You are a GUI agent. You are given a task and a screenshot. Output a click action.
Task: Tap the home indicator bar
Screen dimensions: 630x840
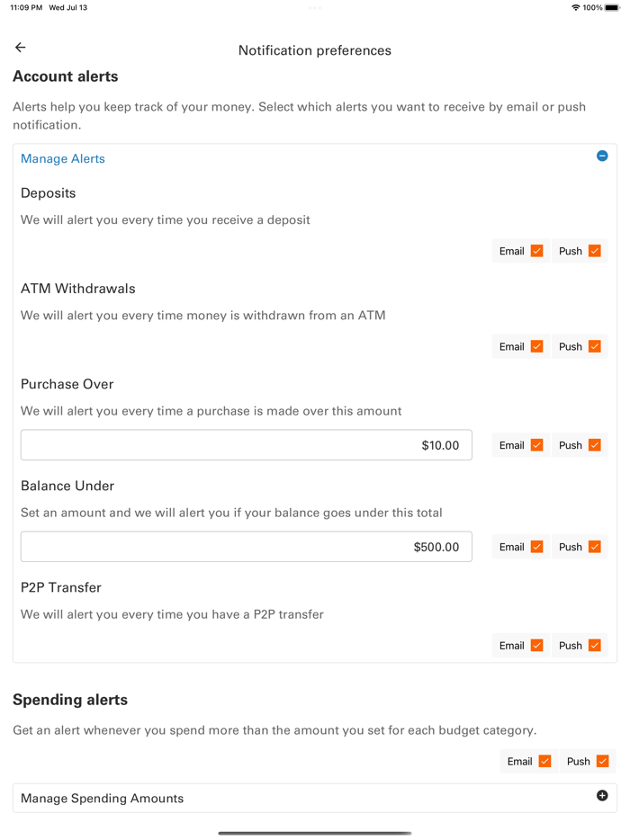click(315, 834)
